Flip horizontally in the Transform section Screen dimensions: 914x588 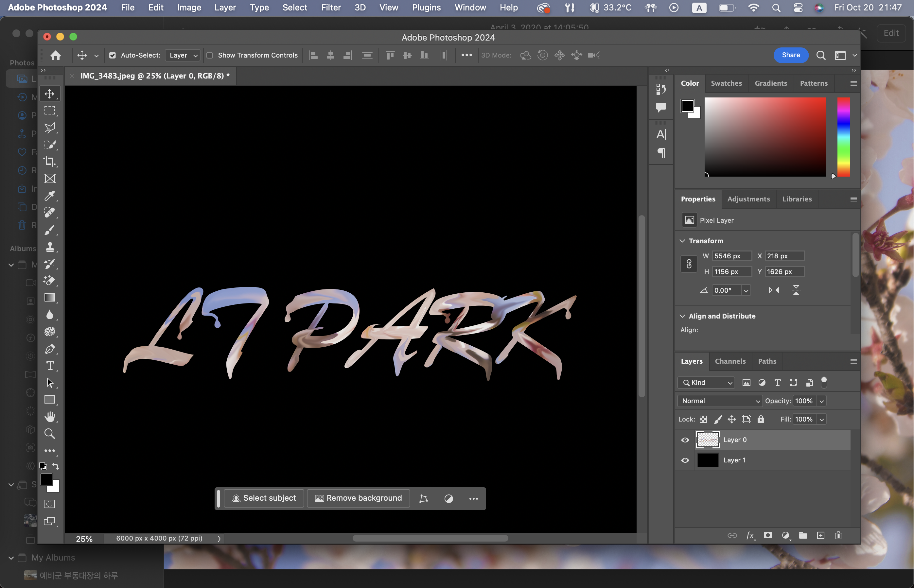coord(774,290)
